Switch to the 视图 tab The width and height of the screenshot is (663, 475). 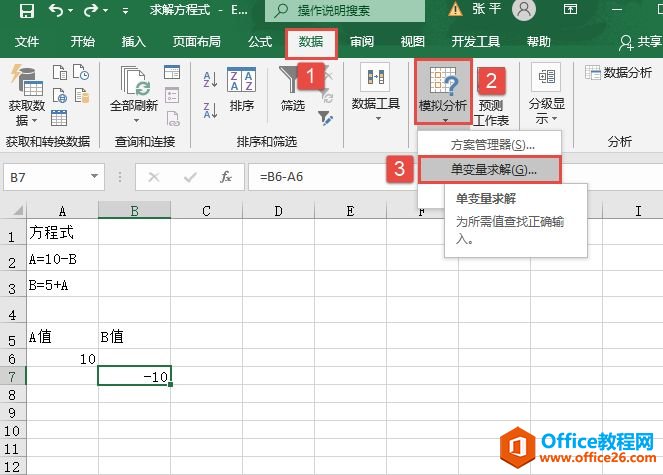pyautogui.click(x=413, y=41)
